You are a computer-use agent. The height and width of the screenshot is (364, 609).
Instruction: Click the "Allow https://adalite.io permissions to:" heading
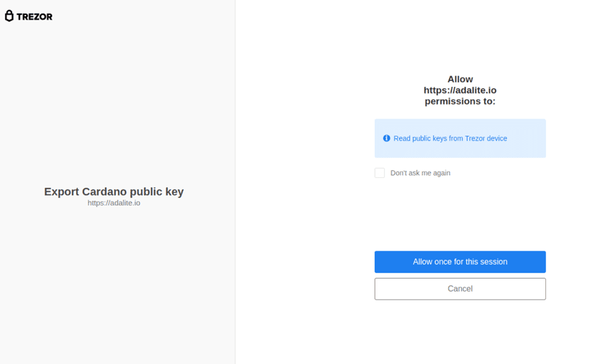click(460, 90)
